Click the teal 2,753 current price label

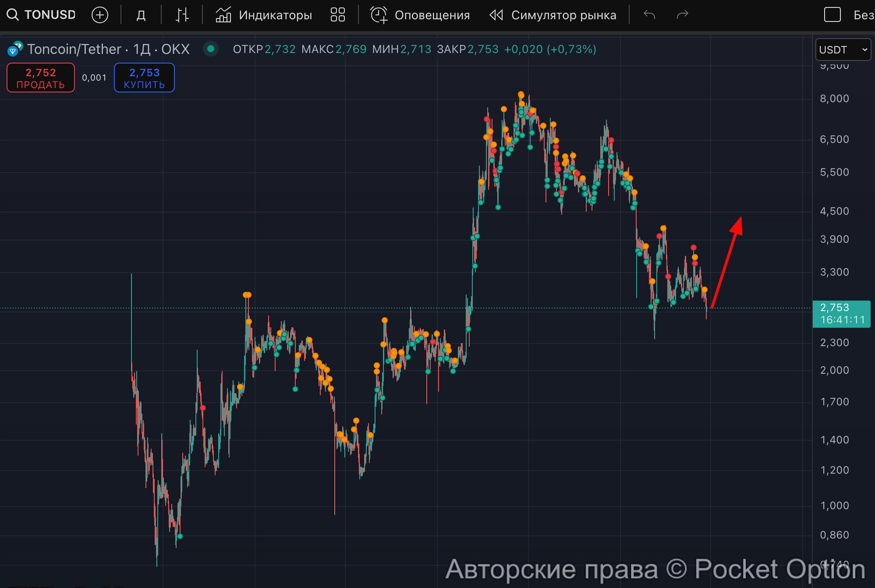[x=841, y=314]
